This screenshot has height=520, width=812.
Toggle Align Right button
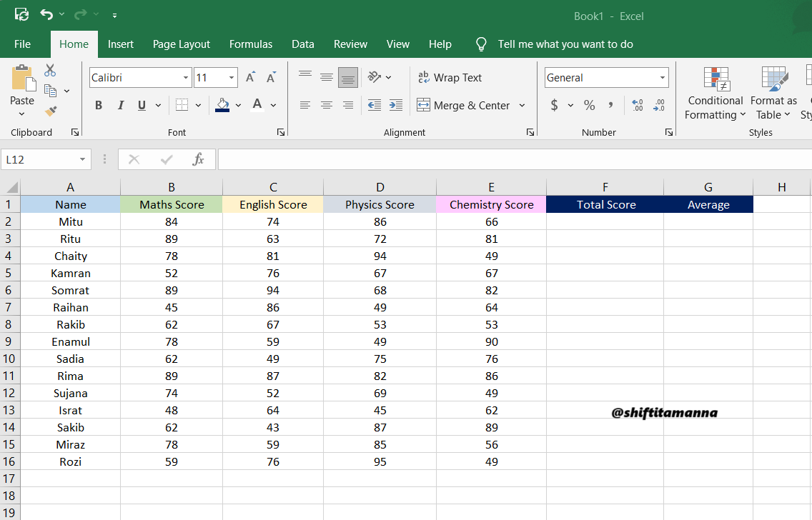[x=348, y=106]
